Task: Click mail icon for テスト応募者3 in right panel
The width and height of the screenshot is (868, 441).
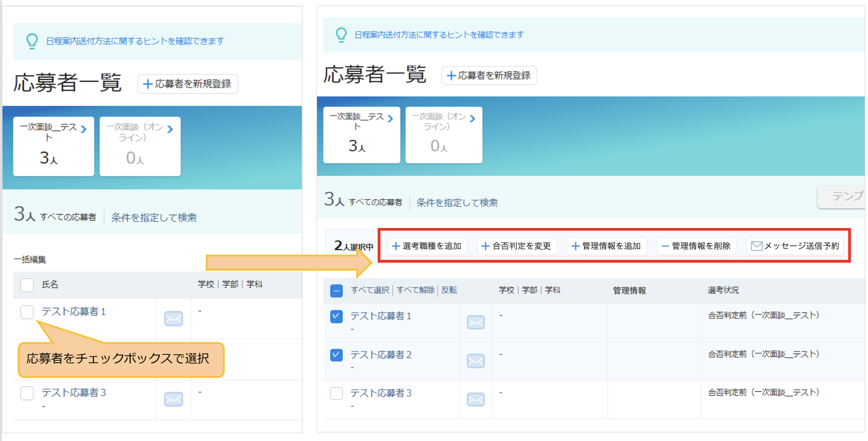Action: [475, 400]
